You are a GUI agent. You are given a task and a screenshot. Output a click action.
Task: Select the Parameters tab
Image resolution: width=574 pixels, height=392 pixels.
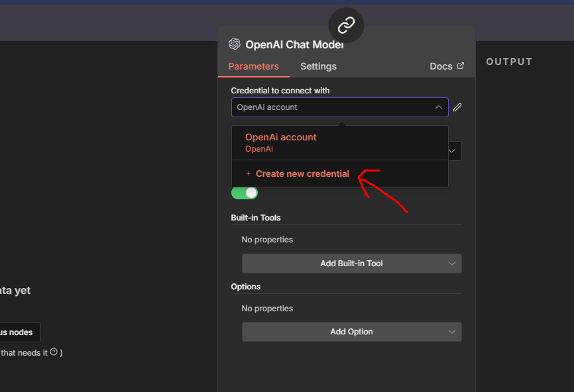tap(253, 66)
